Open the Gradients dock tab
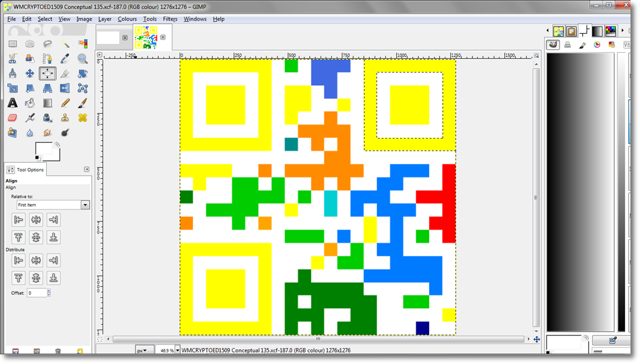This screenshot has height=364, width=640. click(597, 31)
